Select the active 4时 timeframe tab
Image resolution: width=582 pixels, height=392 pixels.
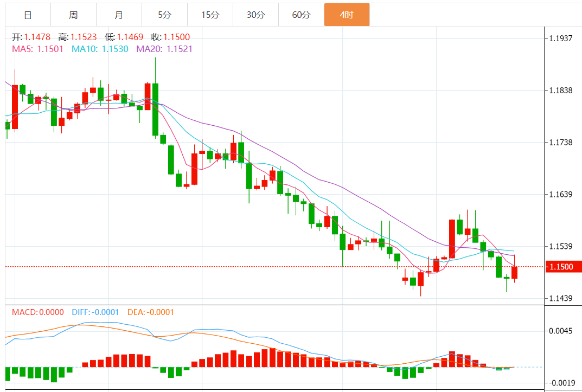347,15
